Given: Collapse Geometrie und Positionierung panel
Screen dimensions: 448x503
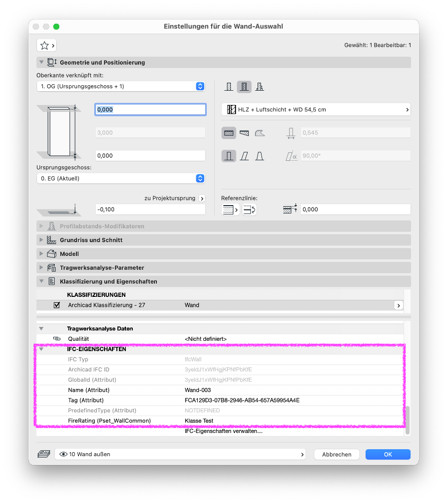Looking at the screenshot, I should pos(41,62).
